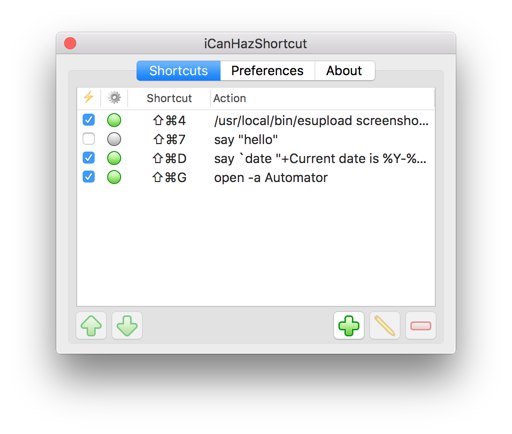This screenshot has height=434, width=512.
Task: Click the red minus remove shortcut button
Action: point(421,325)
